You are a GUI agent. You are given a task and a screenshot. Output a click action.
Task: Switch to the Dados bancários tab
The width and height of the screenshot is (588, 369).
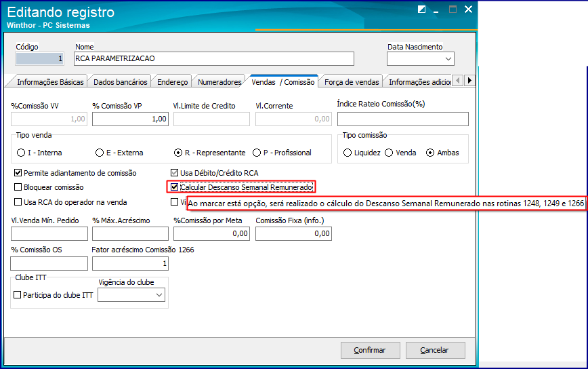pyautogui.click(x=121, y=82)
